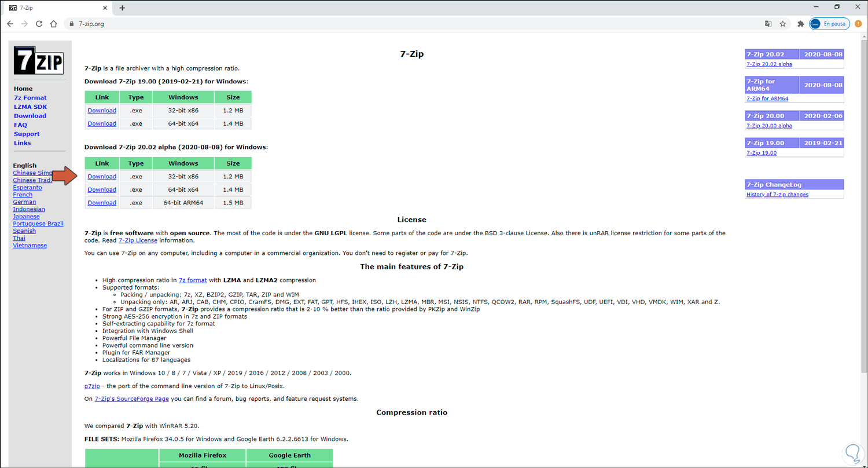Open the Extensions puzzle icon
The image size is (868, 468).
point(801,24)
